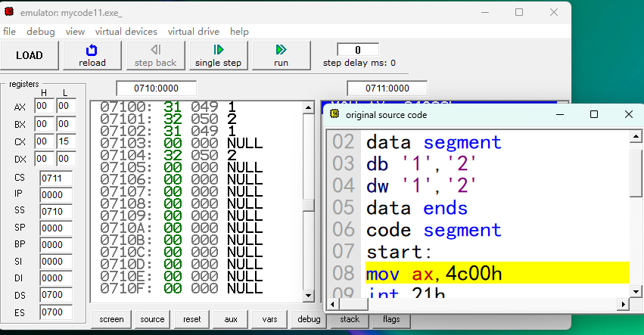Click the SI register field

56,262
